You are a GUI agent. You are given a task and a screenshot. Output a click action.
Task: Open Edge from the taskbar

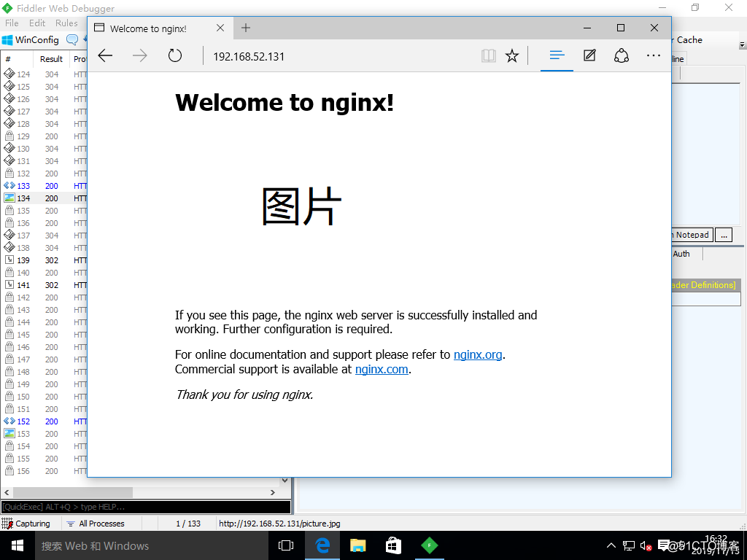tap(322, 545)
